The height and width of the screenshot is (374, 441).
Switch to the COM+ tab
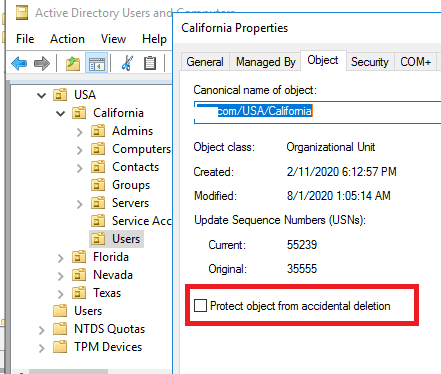tap(416, 62)
